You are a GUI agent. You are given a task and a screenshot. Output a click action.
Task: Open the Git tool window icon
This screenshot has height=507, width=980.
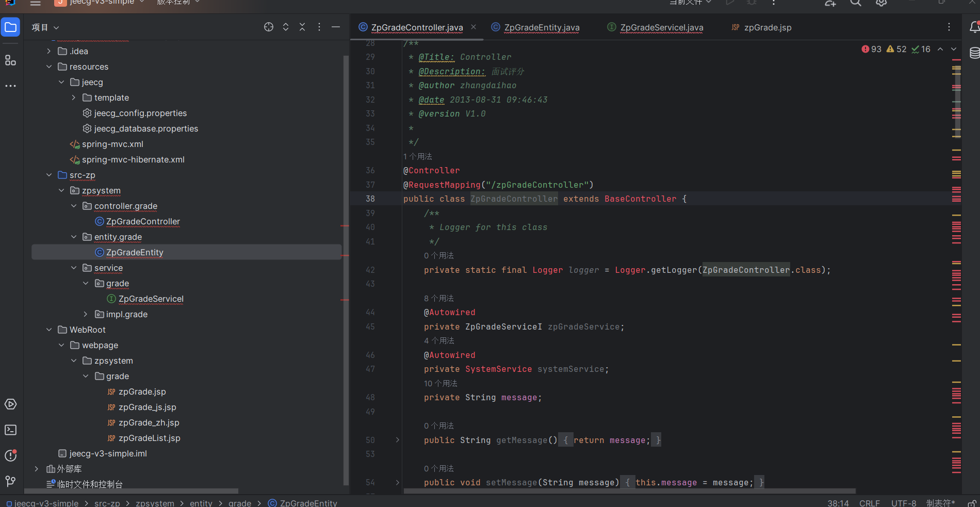pyautogui.click(x=10, y=481)
